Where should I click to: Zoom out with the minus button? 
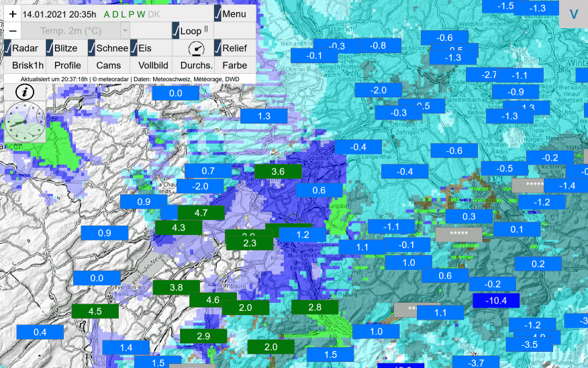[13, 31]
